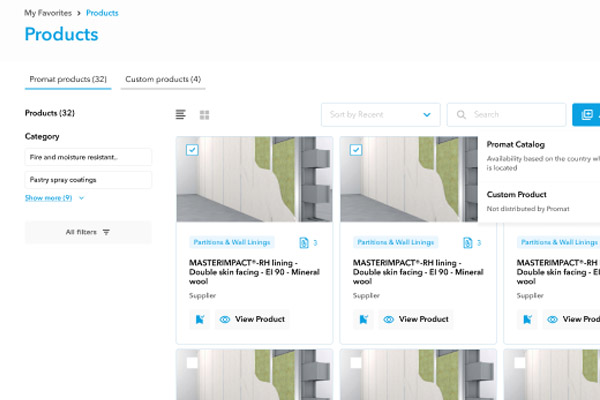This screenshot has height=400, width=600.
Task: Click the Products (32) sidebar heading
Action: [x=50, y=113]
